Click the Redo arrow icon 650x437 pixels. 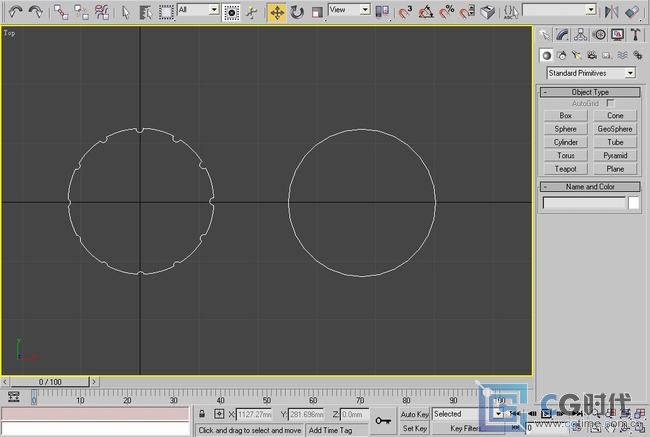click(x=36, y=12)
